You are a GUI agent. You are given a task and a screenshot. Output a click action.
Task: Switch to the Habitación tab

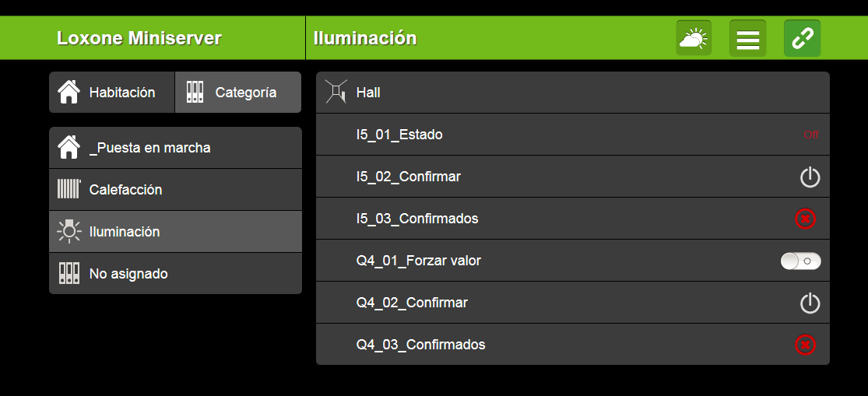(112, 93)
